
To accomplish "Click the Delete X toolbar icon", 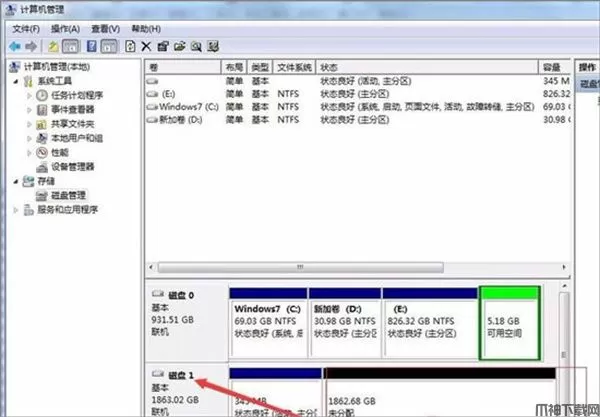I will click(x=146, y=47).
